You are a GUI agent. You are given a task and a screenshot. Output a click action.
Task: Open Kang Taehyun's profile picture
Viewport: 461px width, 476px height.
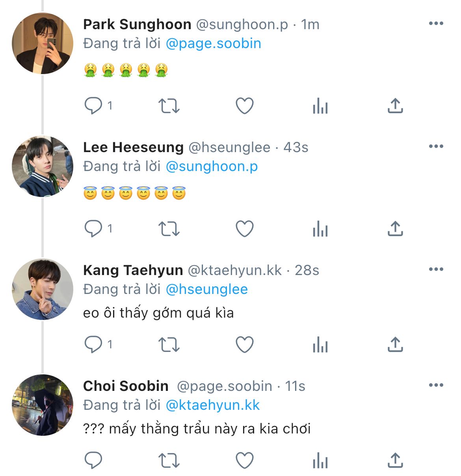tap(43, 289)
